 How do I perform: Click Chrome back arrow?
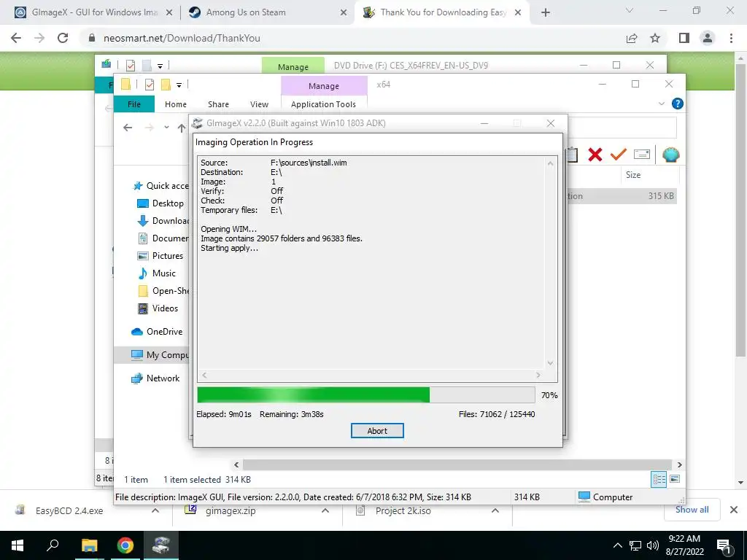(x=16, y=38)
